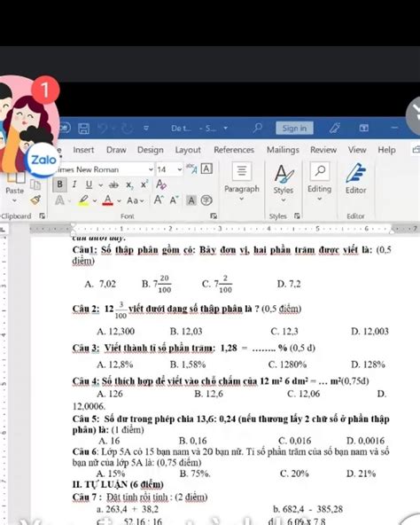Open Font dialog launcher
The image size is (420, 525).
coord(214,216)
